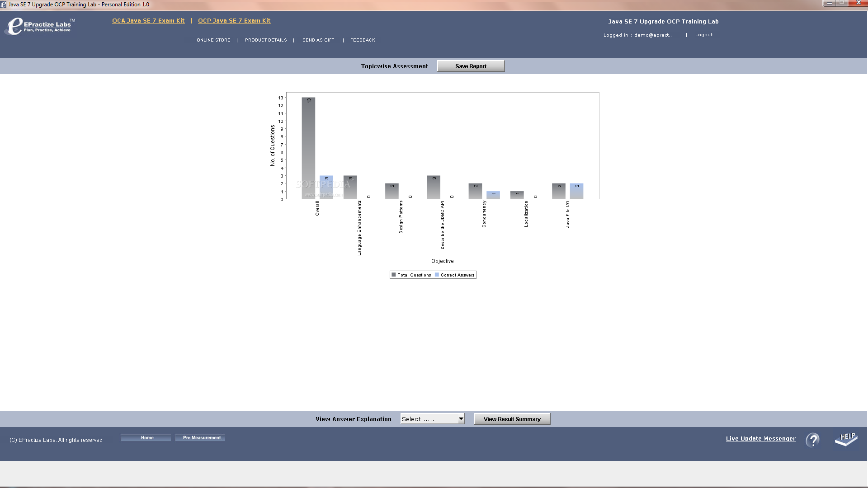
Task: Click the Save Report button
Action: (x=471, y=66)
